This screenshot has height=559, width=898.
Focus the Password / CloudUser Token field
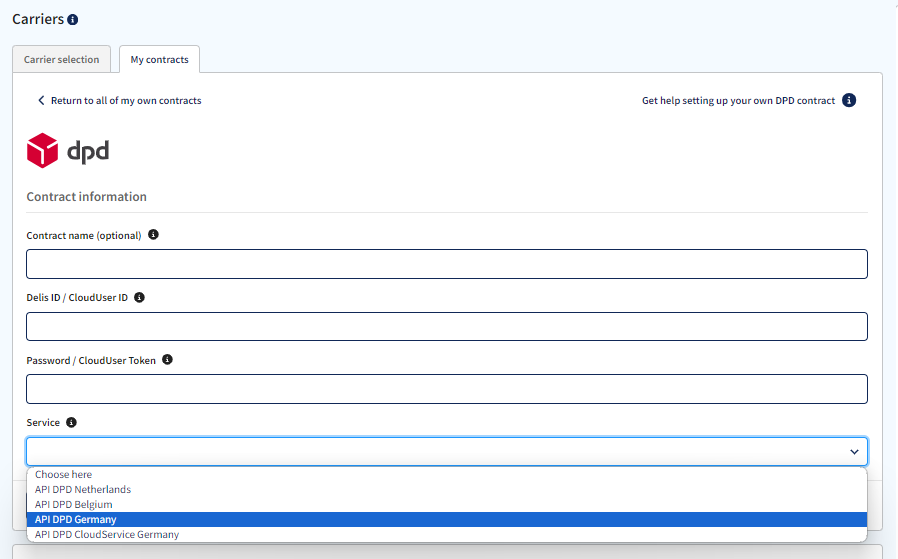click(x=447, y=389)
